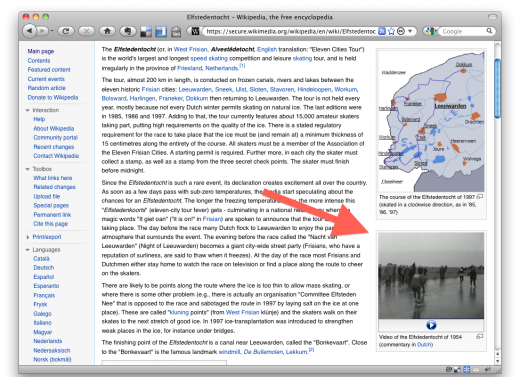The image size is (520, 377).
Task: Go to the Home page button
Action: coord(107,31)
